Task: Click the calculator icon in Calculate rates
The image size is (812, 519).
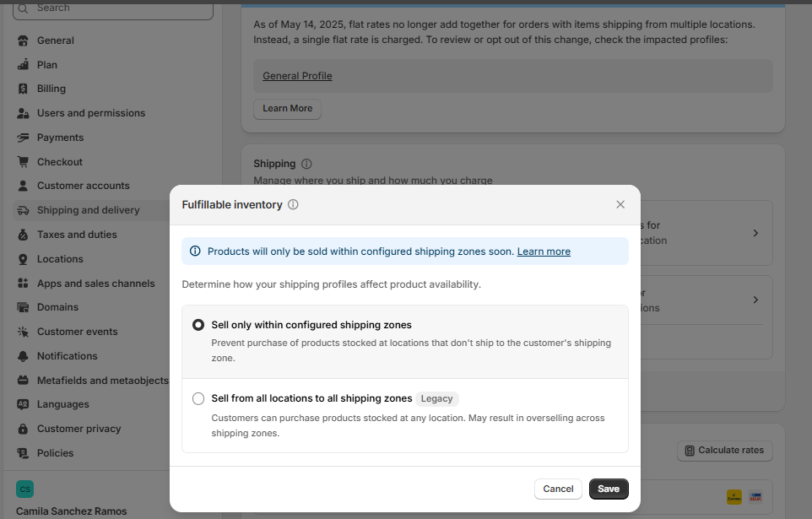Action: [690, 451]
